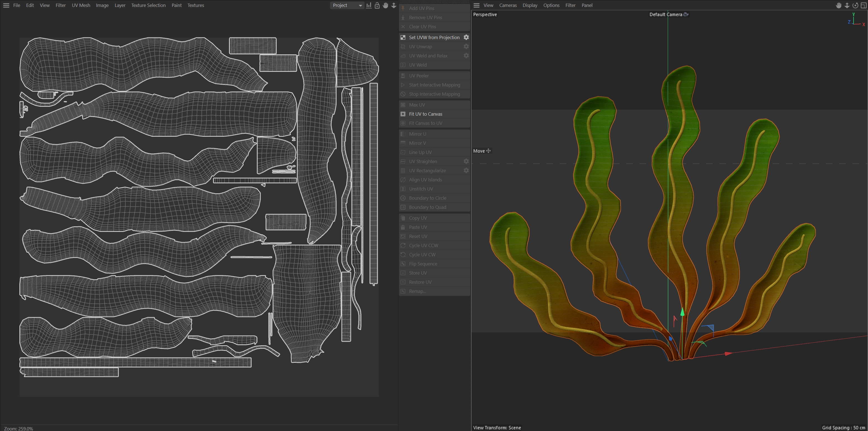Click the texture histogram bars icon
Screen dimensions: 868x431
369,5
